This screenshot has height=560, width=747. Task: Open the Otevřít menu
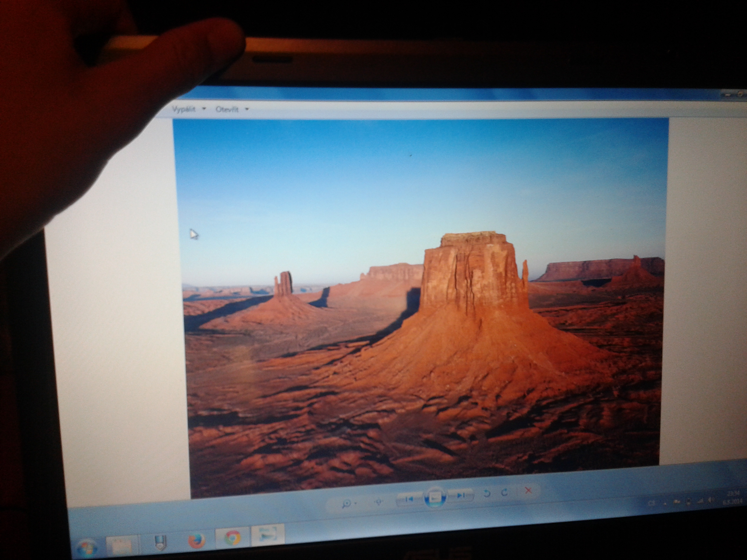227,109
